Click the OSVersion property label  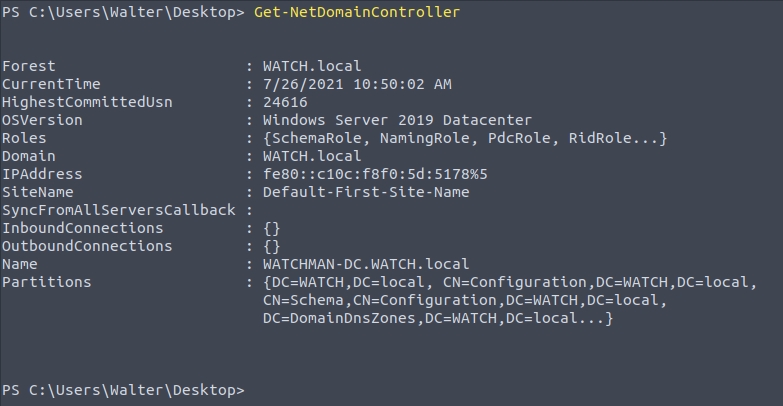pos(42,120)
